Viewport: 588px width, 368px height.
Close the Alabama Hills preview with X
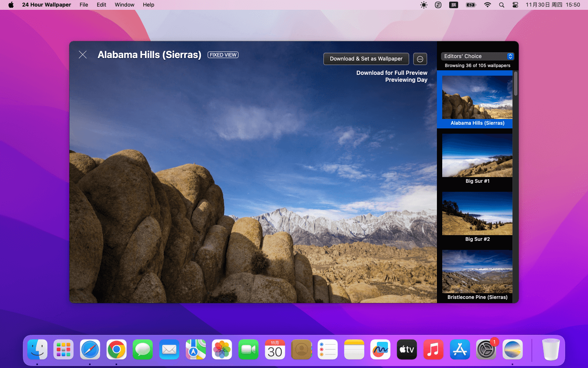[x=82, y=55]
